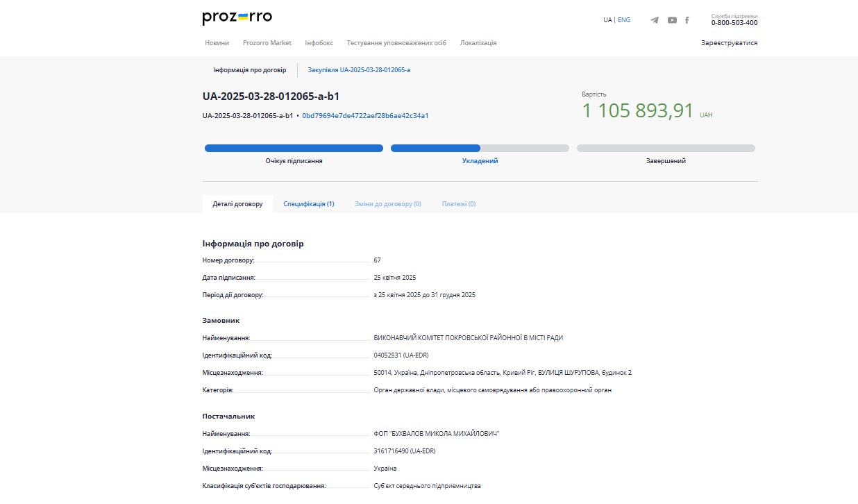The width and height of the screenshot is (858, 504).
Task: Open Новини menu item
Action: point(217,43)
